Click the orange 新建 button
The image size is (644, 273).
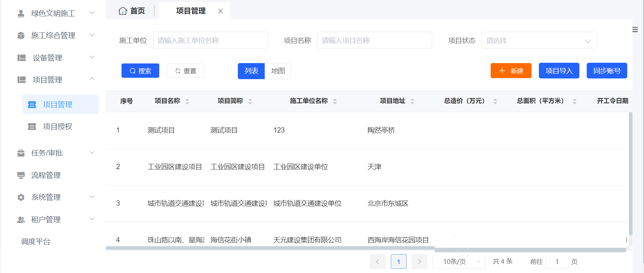point(511,71)
